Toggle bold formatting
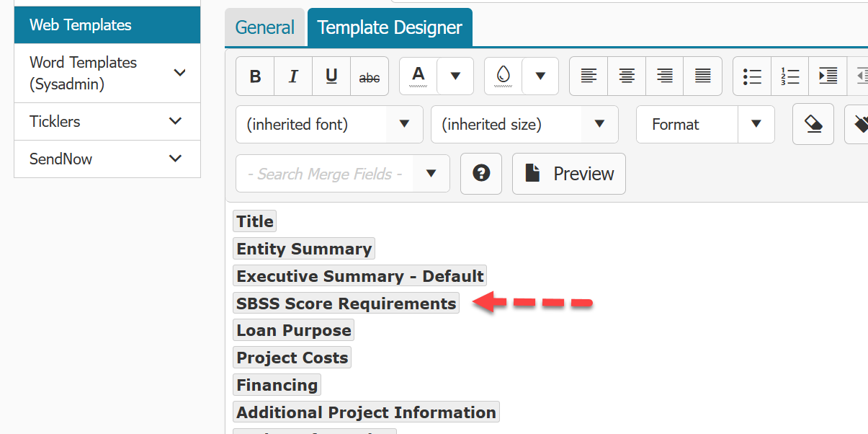 [255, 76]
